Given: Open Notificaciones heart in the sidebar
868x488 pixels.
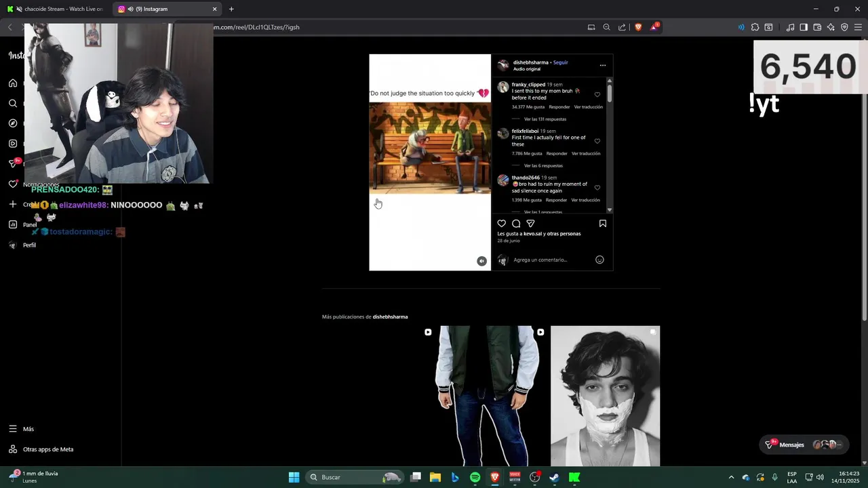Looking at the screenshot, I should click(x=13, y=184).
